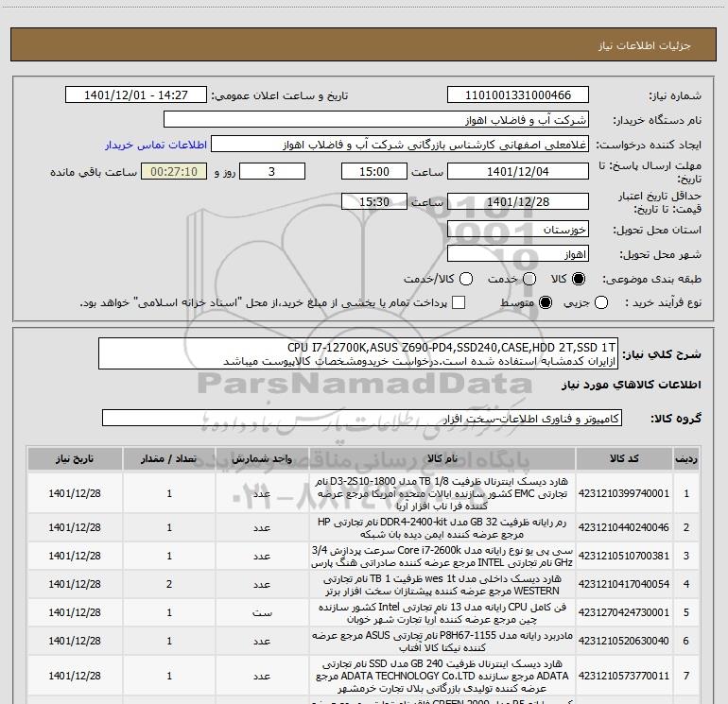Click the تاریخ نیاز column header

pos(75,458)
